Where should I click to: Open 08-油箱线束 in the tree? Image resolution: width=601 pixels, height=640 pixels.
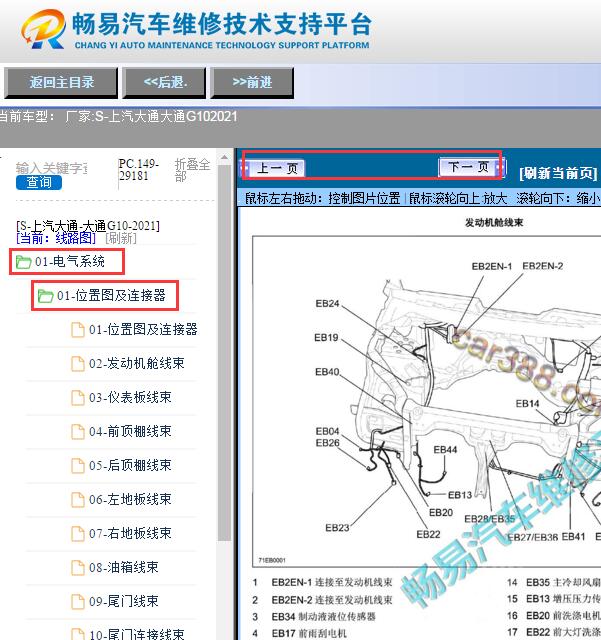click(x=124, y=567)
